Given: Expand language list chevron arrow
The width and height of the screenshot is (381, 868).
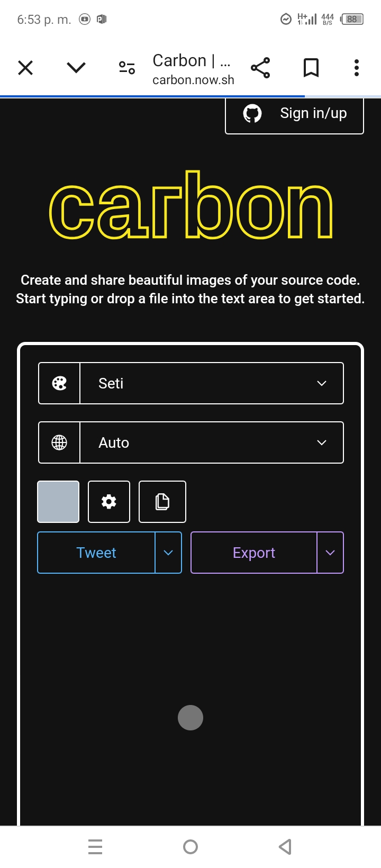Looking at the screenshot, I should click(322, 442).
